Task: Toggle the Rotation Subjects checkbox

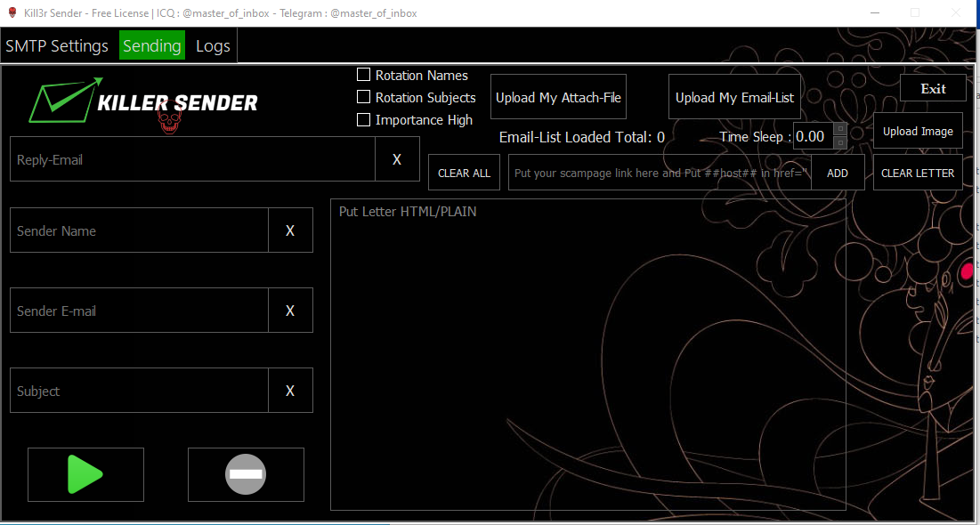Action: coord(363,97)
